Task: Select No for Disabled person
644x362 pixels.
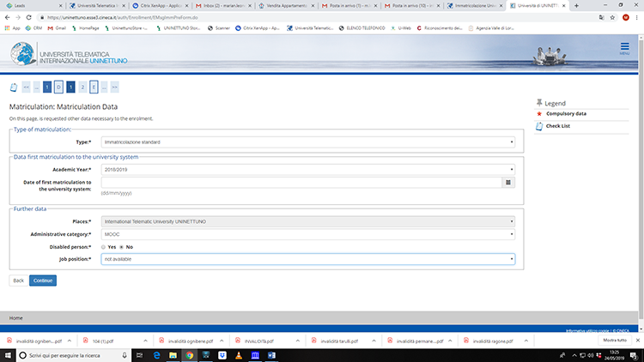Action: tap(122, 246)
